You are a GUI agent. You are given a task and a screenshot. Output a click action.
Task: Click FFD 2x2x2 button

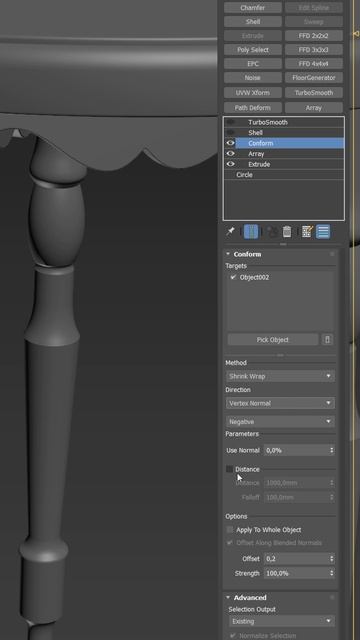tap(313, 36)
